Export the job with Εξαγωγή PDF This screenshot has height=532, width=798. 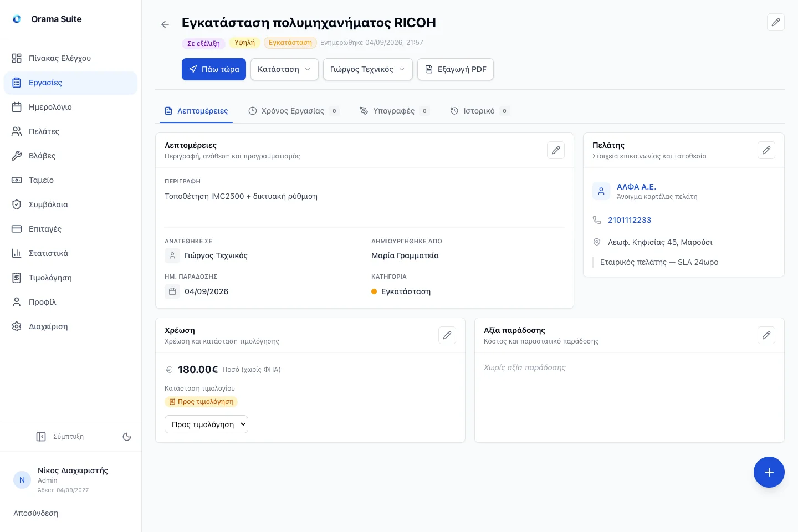tap(456, 69)
